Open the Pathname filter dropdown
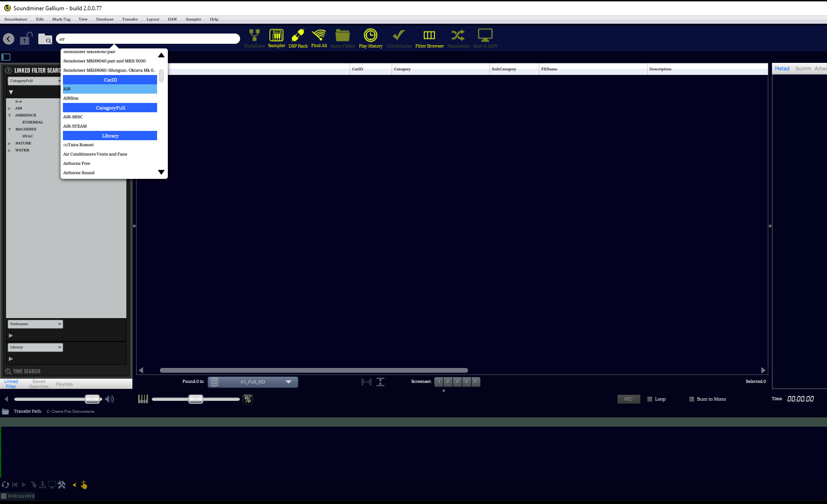 pos(35,324)
